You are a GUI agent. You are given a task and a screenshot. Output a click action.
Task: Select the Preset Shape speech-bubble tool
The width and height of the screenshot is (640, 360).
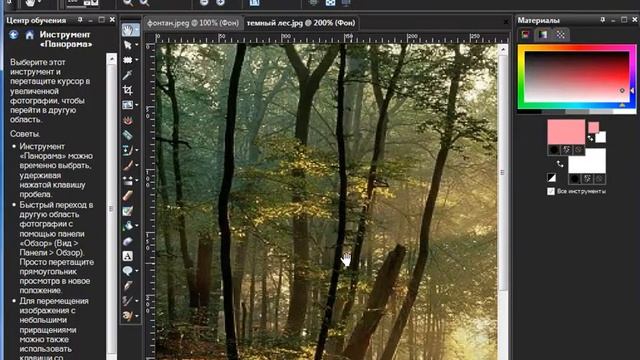pyautogui.click(x=127, y=271)
